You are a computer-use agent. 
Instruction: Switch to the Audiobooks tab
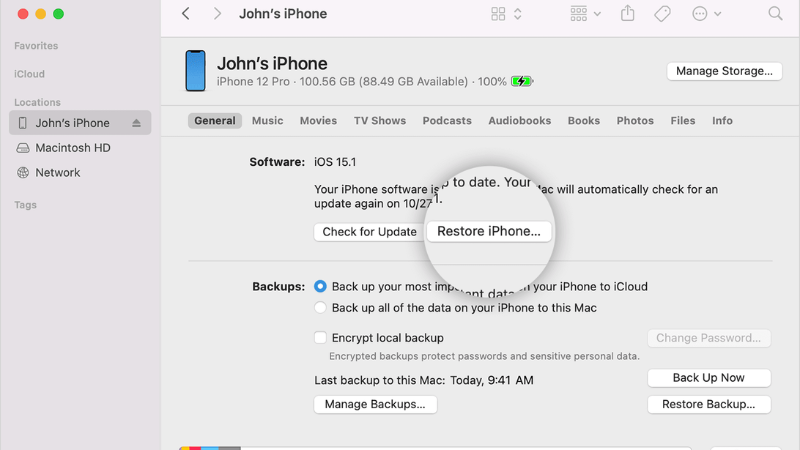(520, 121)
